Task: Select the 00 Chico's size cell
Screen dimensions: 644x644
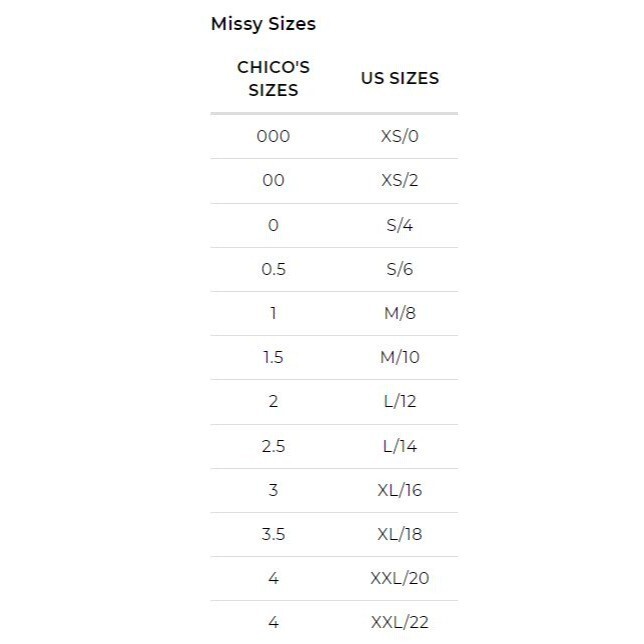Action: [274, 180]
